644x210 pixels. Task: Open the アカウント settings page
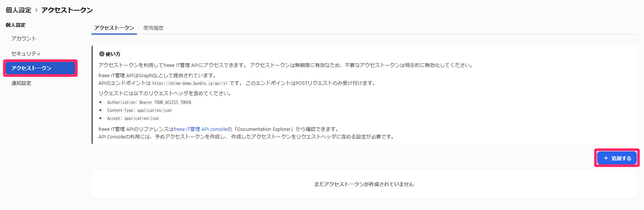[x=24, y=38]
